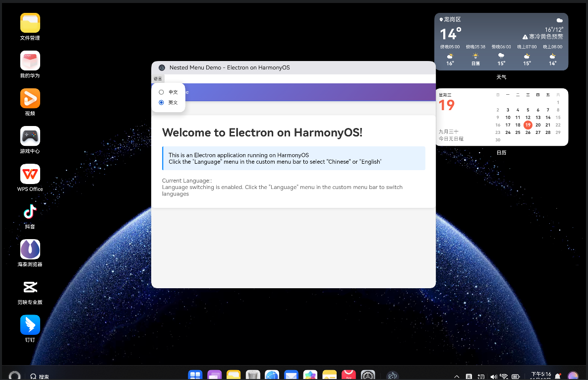588x380 pixels.
Task: Click the 晚上07:00 forecast entry
Action: point(527,55)
